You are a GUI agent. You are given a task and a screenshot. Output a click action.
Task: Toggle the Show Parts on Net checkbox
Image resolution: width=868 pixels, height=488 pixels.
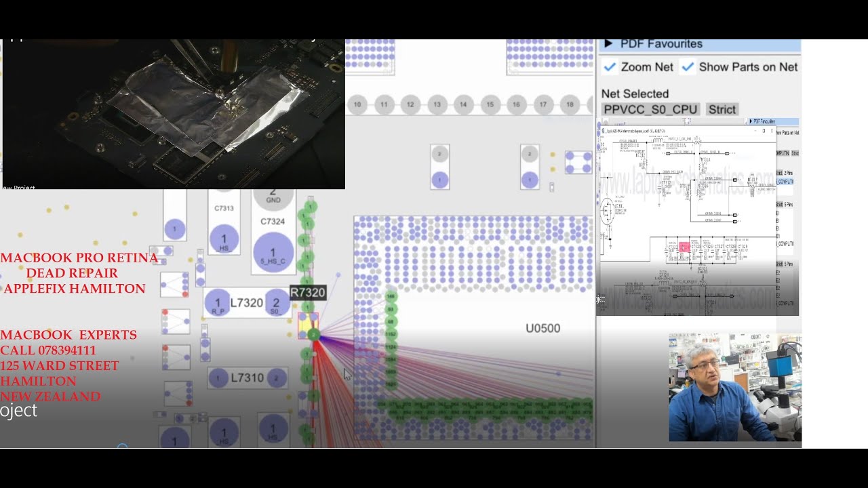pyautogui.click(x=688, y=66)
